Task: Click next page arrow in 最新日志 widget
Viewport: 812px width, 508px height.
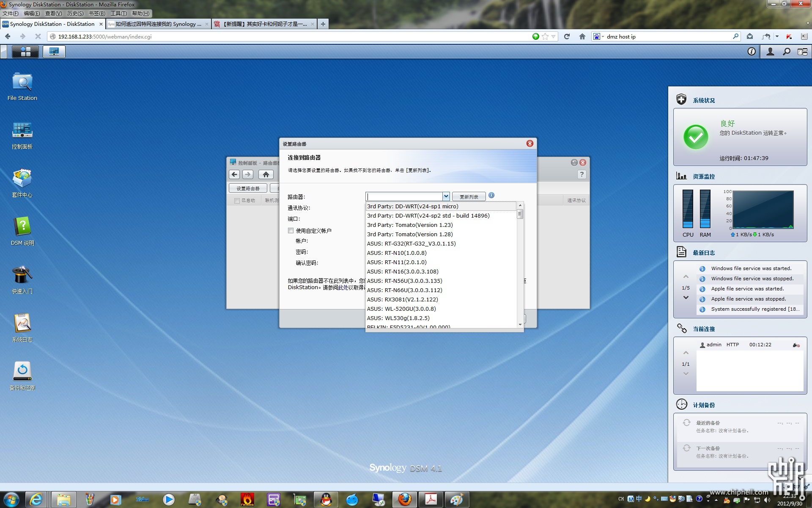Action: [686, 298]
